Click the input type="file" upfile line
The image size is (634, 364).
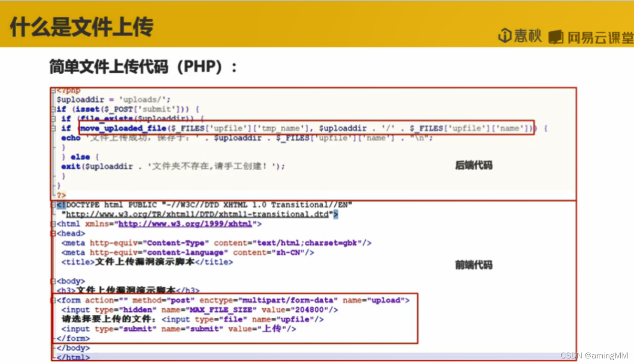[192, 319]
